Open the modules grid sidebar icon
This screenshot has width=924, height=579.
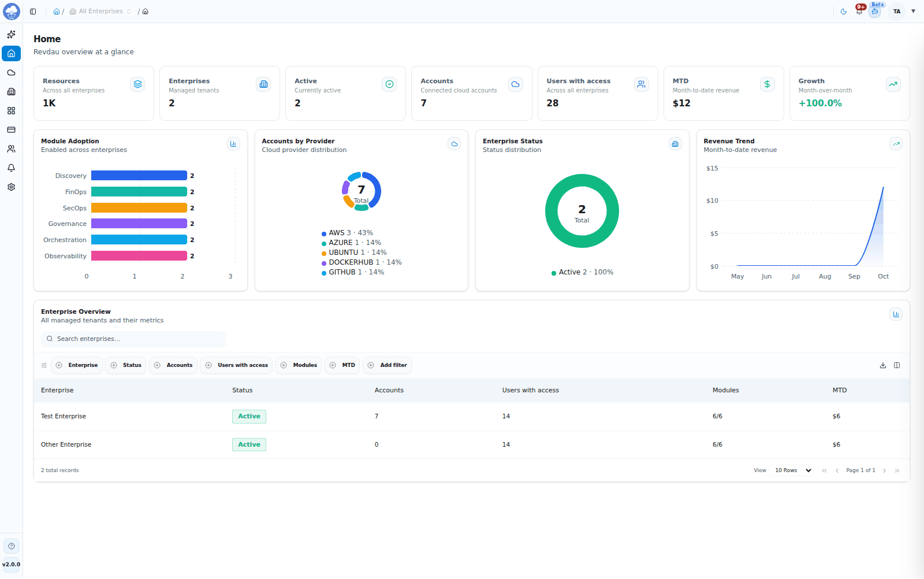(11, 111)
